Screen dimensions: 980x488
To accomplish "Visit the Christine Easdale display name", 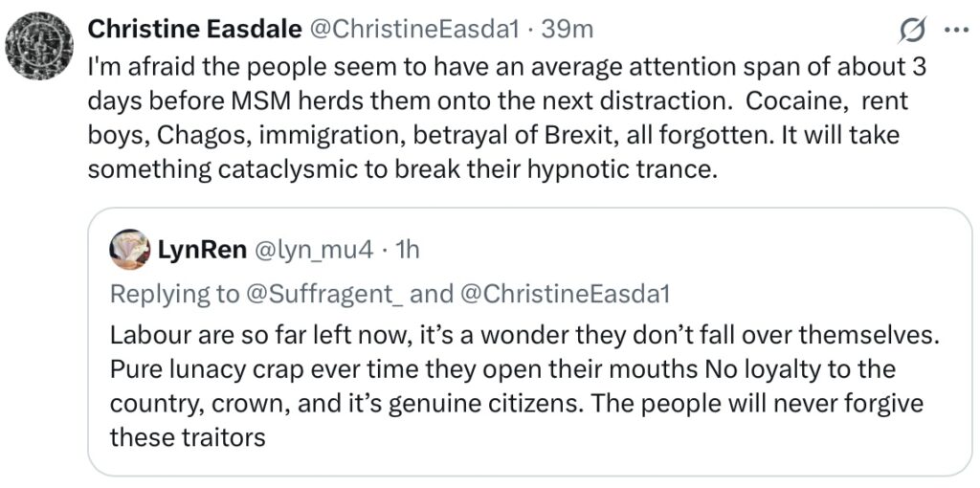I will (x=194, y=29).
